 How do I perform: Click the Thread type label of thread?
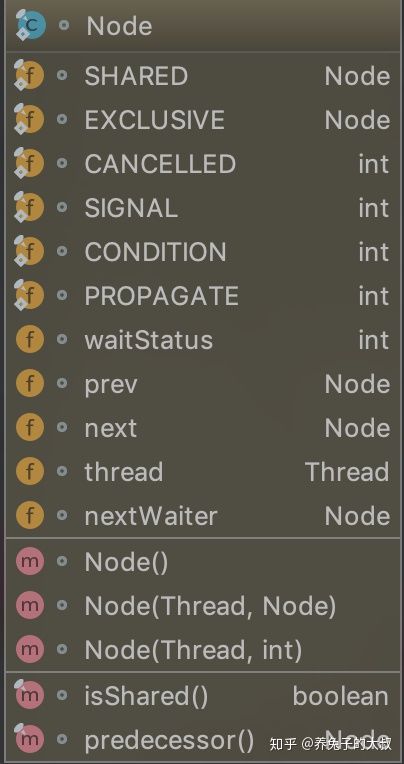click(347, 472)
